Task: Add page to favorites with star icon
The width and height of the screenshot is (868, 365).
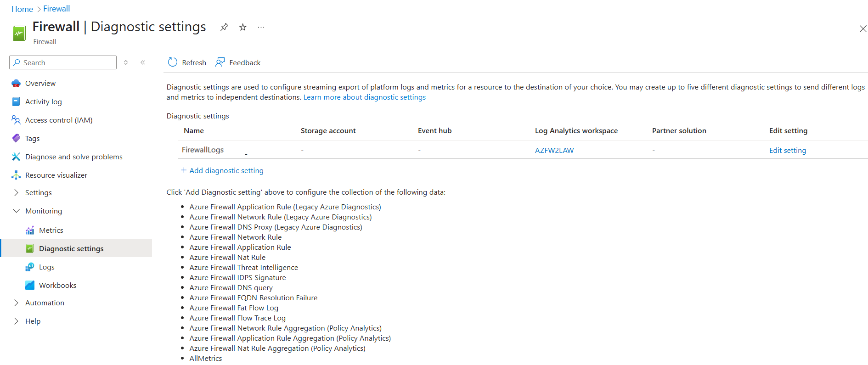Action: click(243, 27)
